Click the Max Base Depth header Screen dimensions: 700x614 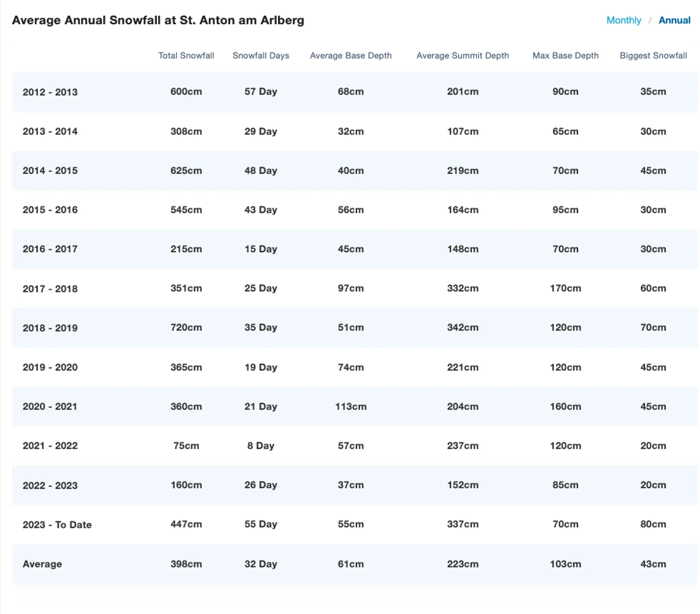(x=565, y=55)
